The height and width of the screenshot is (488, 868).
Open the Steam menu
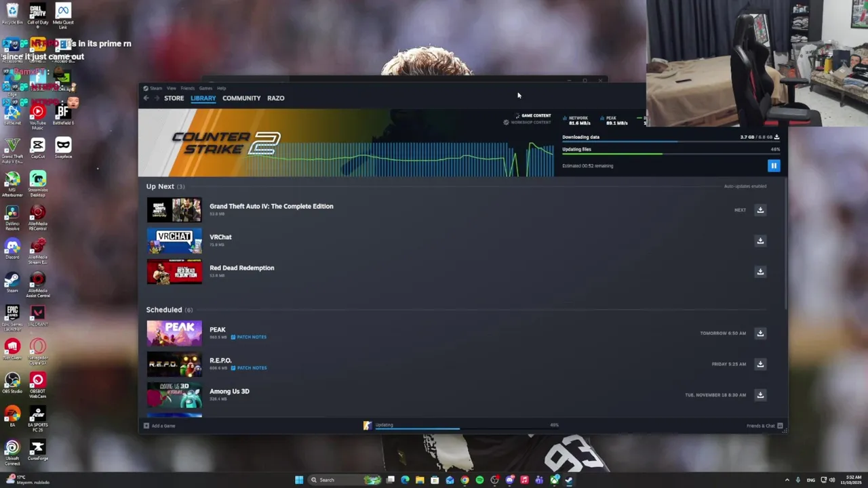tap(156, 88)
